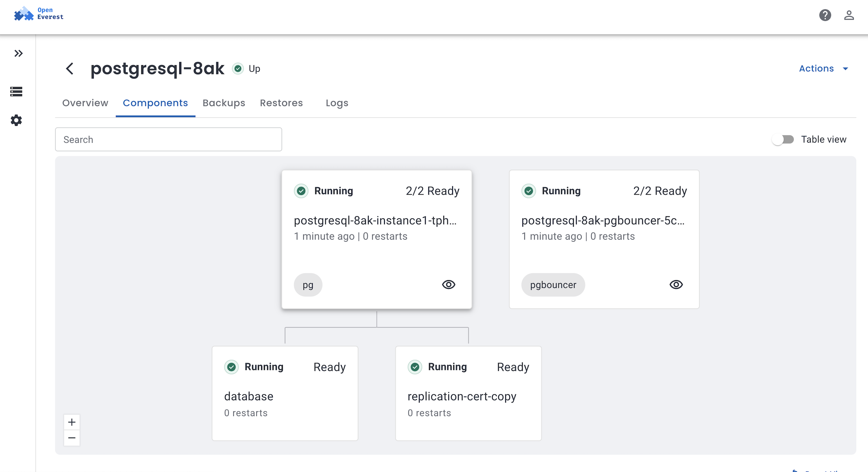Open the user account profile icon
868x472 pixels.
849,15
